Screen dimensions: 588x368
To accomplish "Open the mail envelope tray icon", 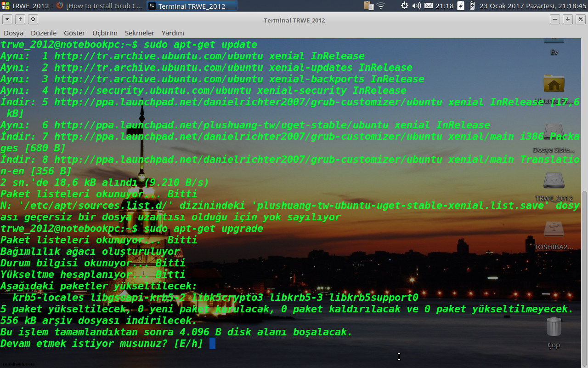I will 428,6.
